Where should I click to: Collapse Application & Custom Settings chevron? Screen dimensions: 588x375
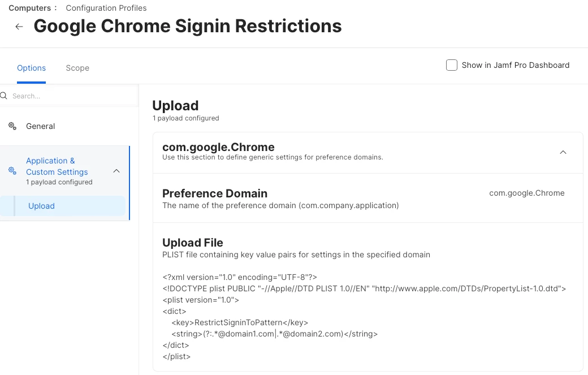click(116, 171)
